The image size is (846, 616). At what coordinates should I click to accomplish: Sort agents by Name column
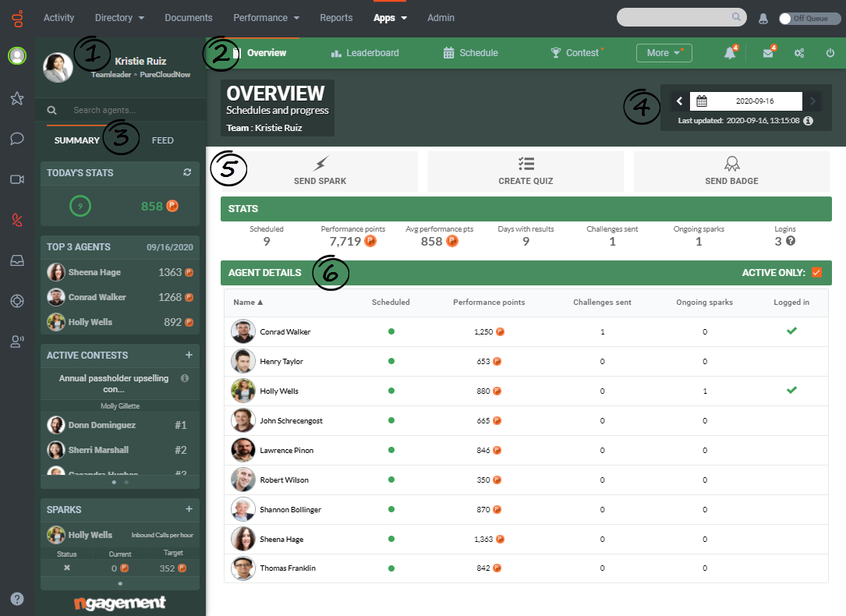click(248, 302)
